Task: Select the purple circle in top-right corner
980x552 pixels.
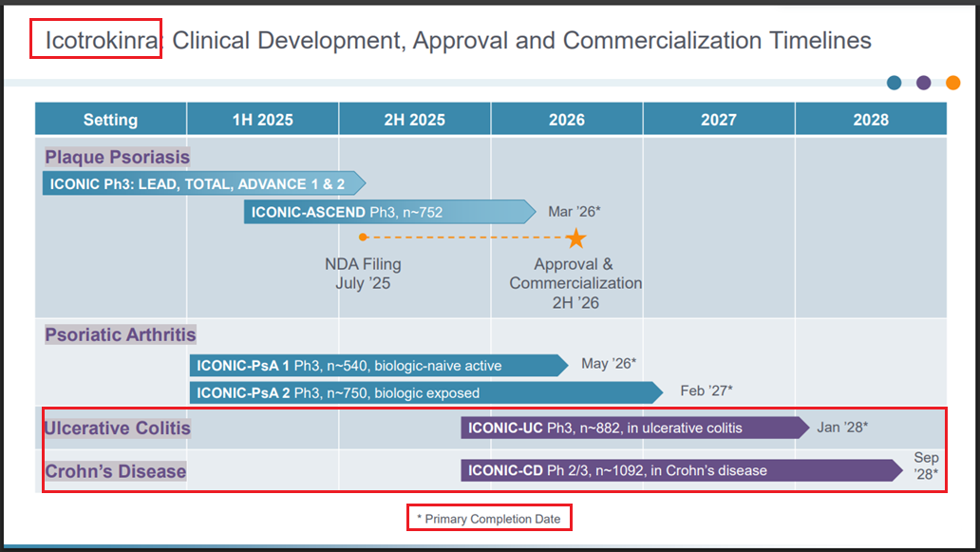Action: point(923,83)
